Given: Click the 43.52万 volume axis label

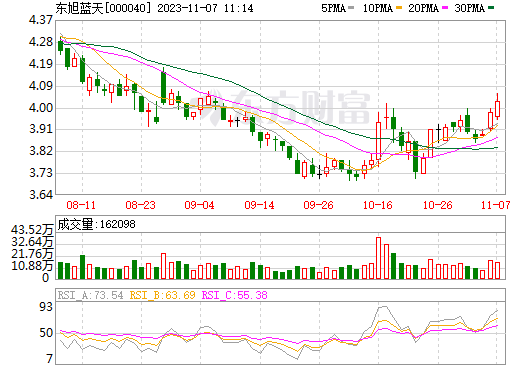Looking at the screenshot, I should click(x=32, y=230).
